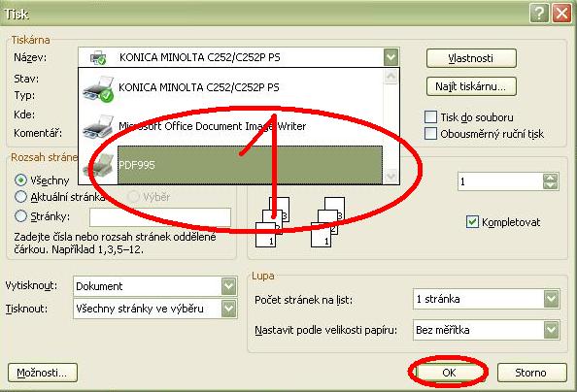577x392 pixels.
Task: Click the Vlastnosti button
Action: 471,58
